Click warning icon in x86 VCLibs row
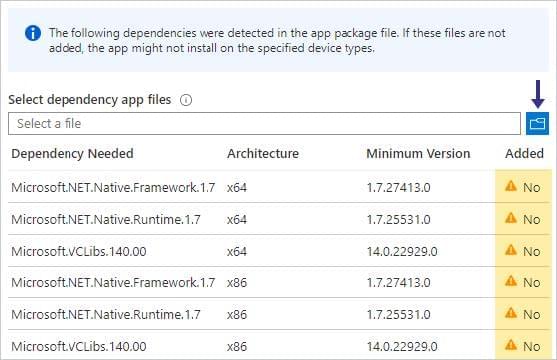Image resolution: width=557 pixels, height=360 pixels. click(511, 345)
